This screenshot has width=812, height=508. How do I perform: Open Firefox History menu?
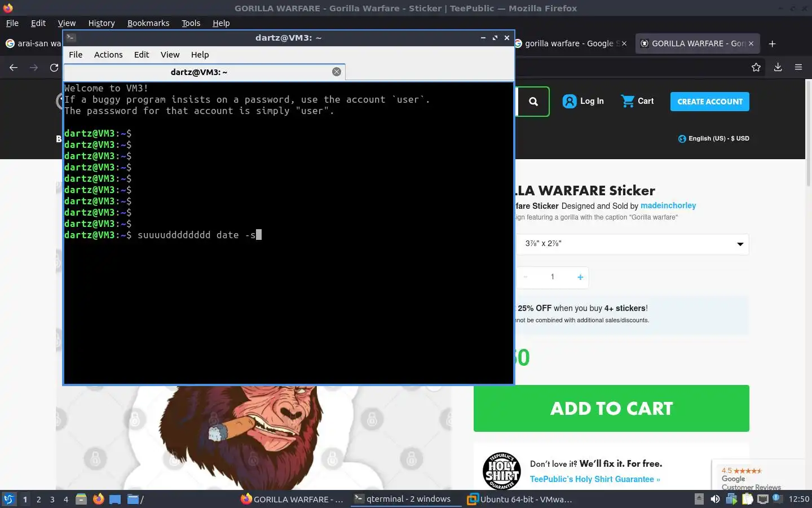point(101,23)
